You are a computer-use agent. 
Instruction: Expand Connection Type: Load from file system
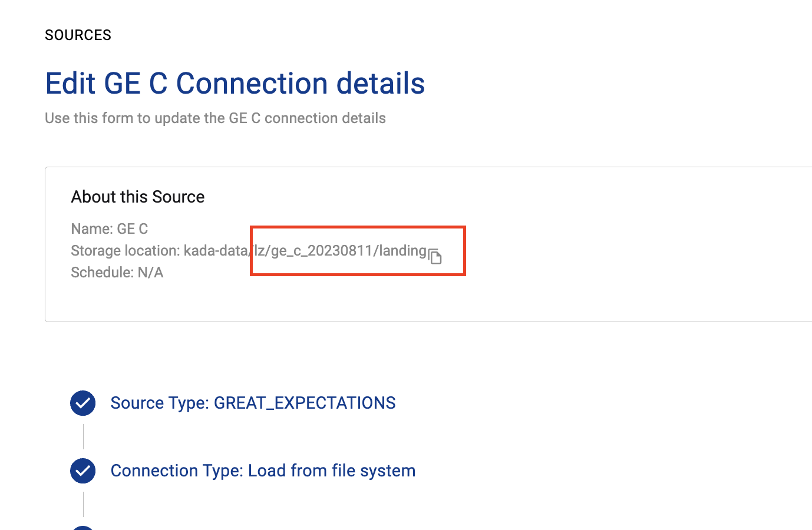[x=263, y=471]
